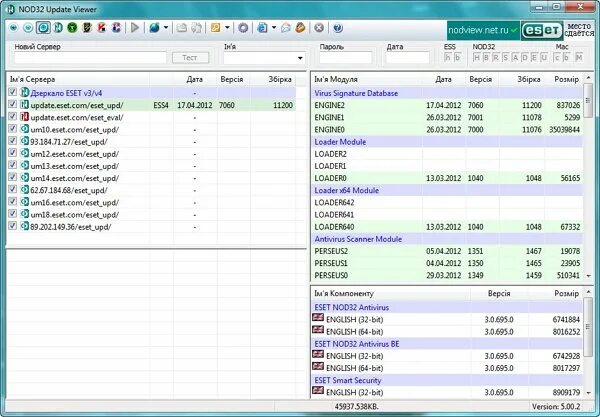The height and width of the screenshot is (417, 600).
Task: Open the dropdown arrow beside the globe icon
Action: [166, 28]
